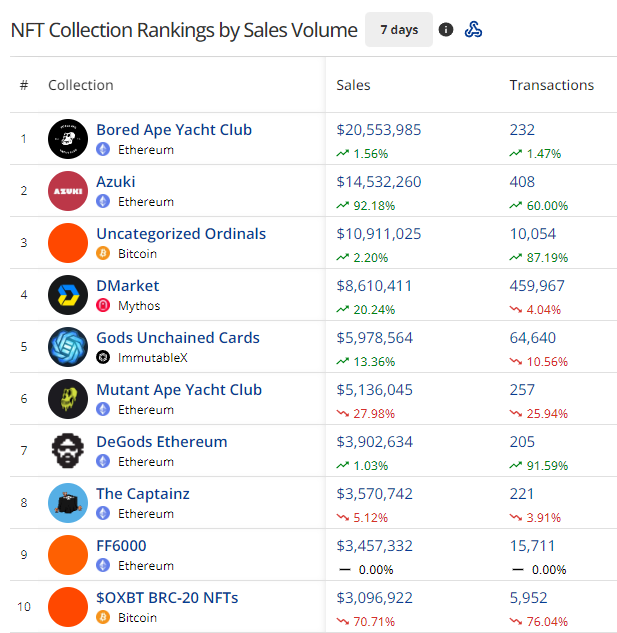Click the Gods Unchained Cards logo
The height and width of the screenshot is (633, 617).
point(68,347)
